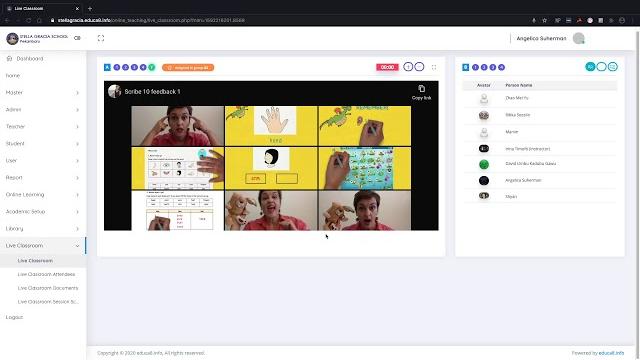Expand the Master menu chevron
Image resolution: width=640 pixels, height=360 pixels.
[x=77, y=93]
